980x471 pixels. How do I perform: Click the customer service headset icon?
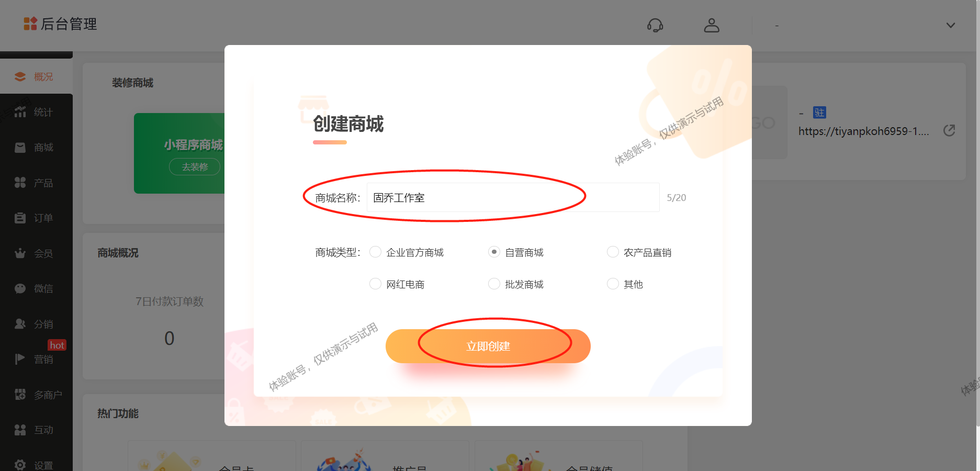pyautogui.click(x=655, y=25)
